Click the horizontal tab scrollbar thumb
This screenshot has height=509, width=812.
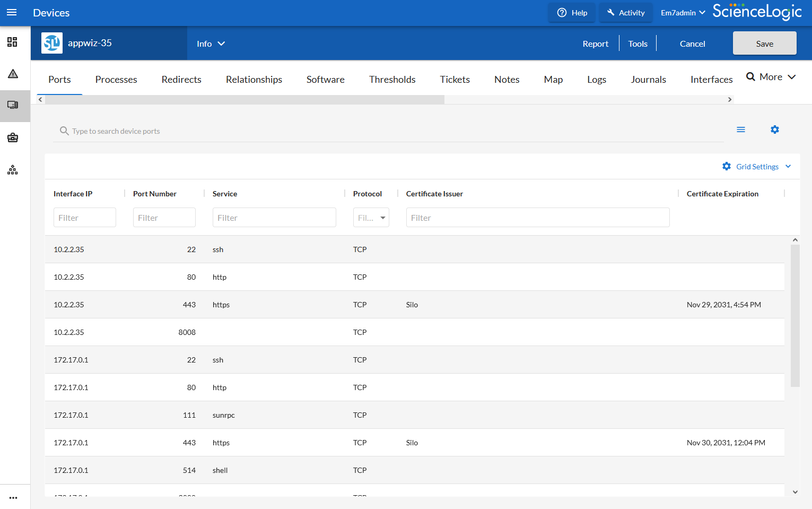(244, 100)
